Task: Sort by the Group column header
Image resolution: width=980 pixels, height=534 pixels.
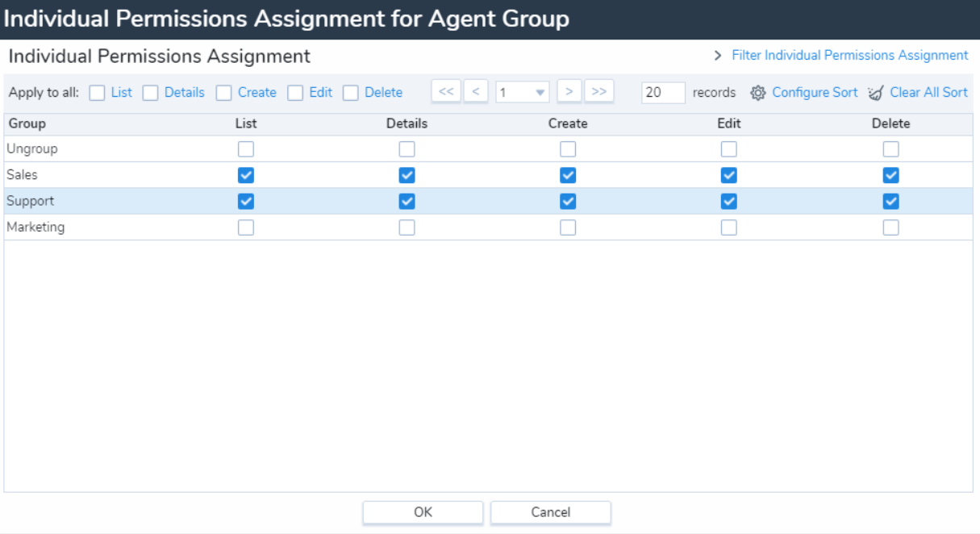Action: point(27,123)
